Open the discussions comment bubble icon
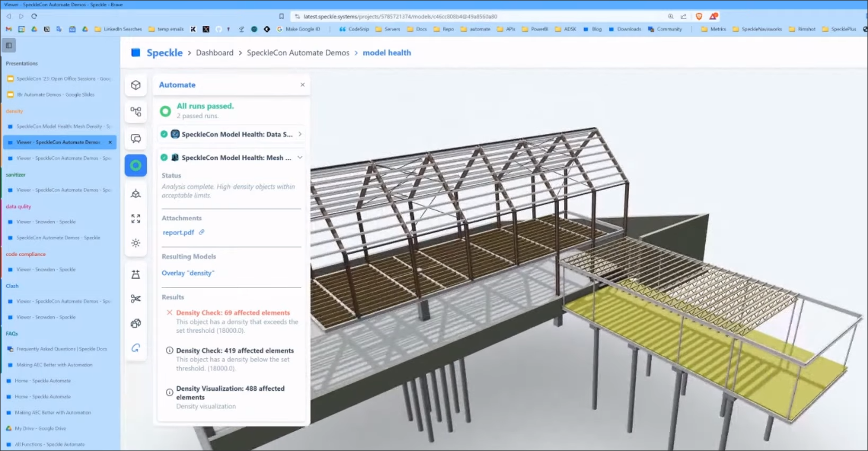 pos(136,139)
